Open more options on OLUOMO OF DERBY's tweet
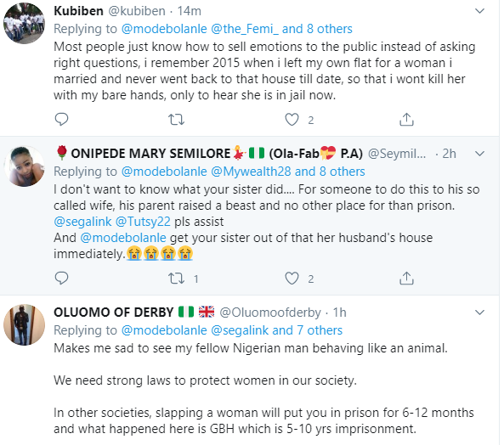Viewport: 504px width, 445px height. point(479,313)
